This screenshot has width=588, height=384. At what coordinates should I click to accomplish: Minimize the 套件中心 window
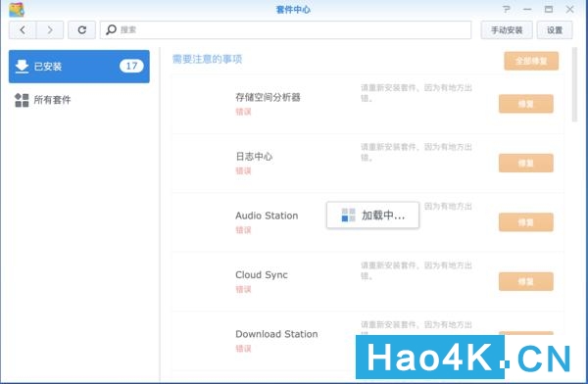527,10
